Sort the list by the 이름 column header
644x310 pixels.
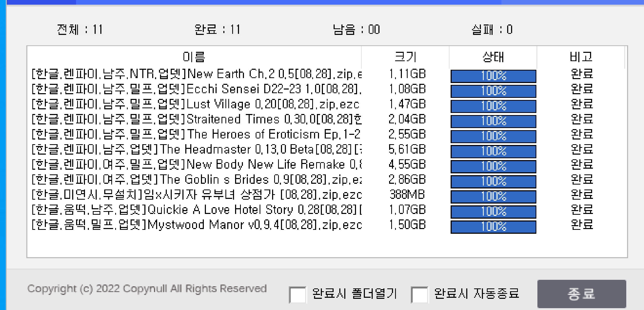pos(194,57)
